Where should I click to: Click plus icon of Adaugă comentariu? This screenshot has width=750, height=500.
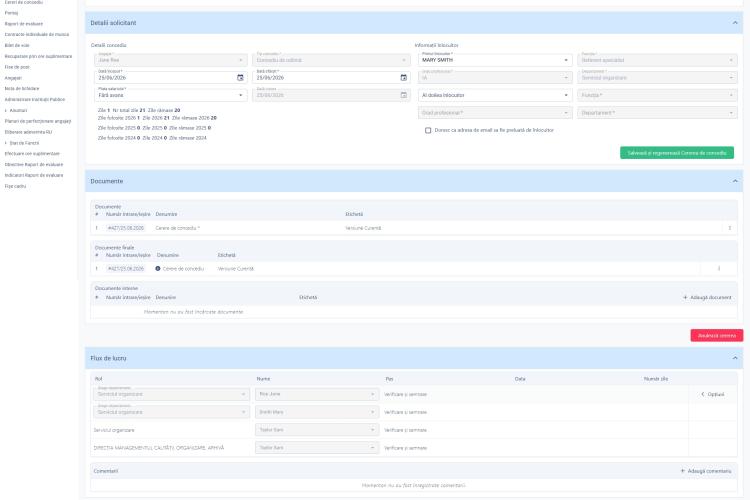point(683,471)
